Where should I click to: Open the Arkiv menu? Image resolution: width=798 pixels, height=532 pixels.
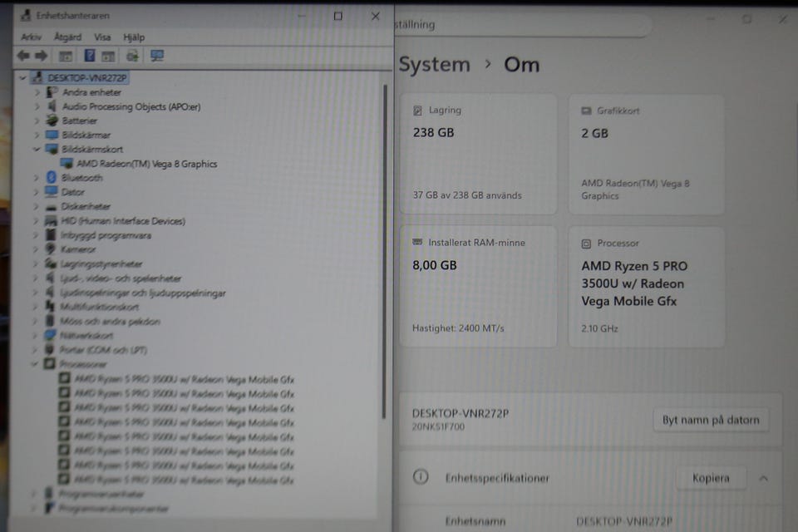(x=32, y=37)
